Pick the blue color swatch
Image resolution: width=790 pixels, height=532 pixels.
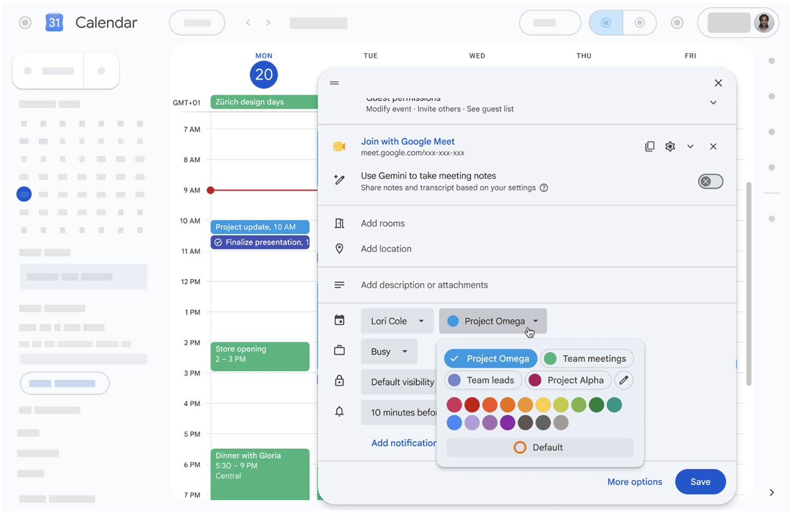[454, 422]
